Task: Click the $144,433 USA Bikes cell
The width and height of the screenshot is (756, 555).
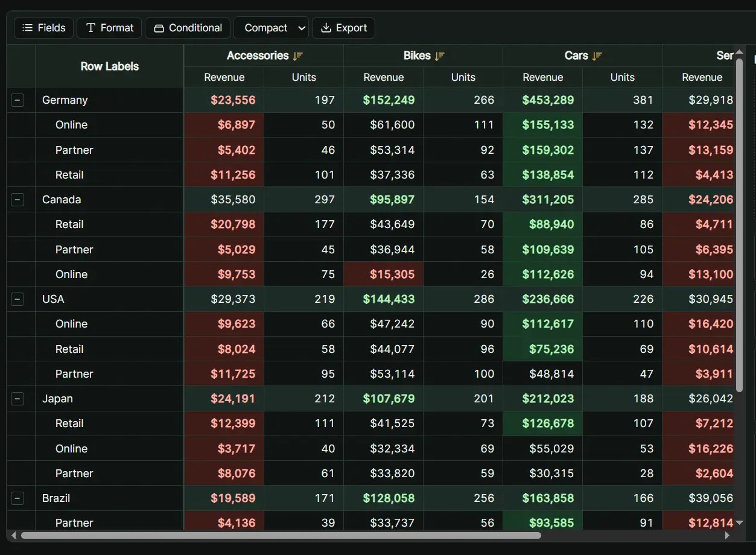Action: (x=383, y=299)
